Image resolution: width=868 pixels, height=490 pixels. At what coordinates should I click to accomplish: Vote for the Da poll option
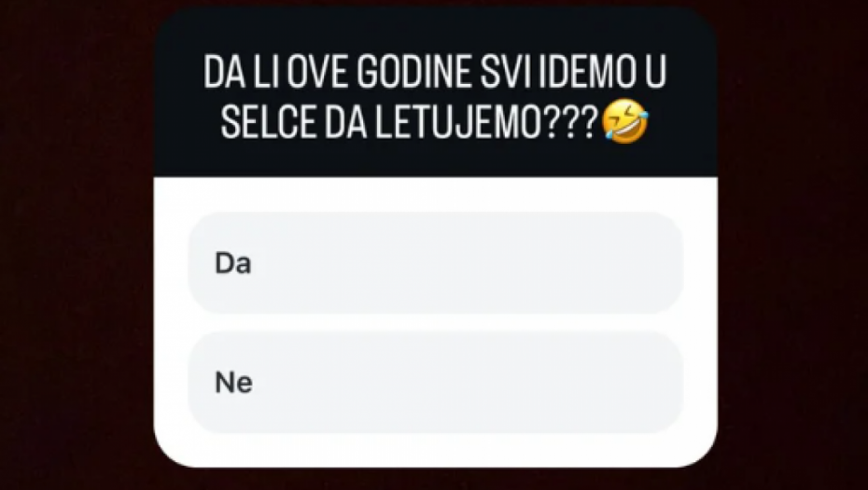435,263
